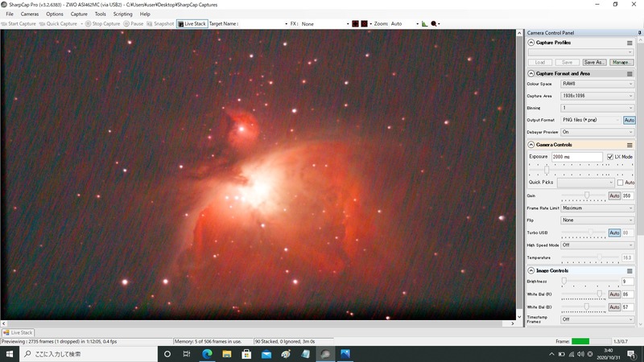Screen dimensions: 644x362
Task: Click the White Bal (B) slider
Action: point(584,307)
